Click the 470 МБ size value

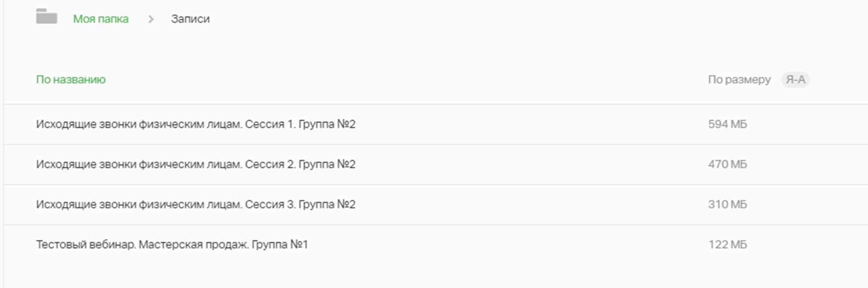click(727, 164)
